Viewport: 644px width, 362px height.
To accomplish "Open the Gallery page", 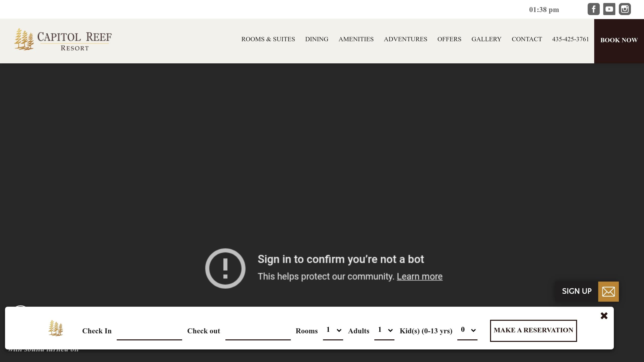I will coord(487,39).
